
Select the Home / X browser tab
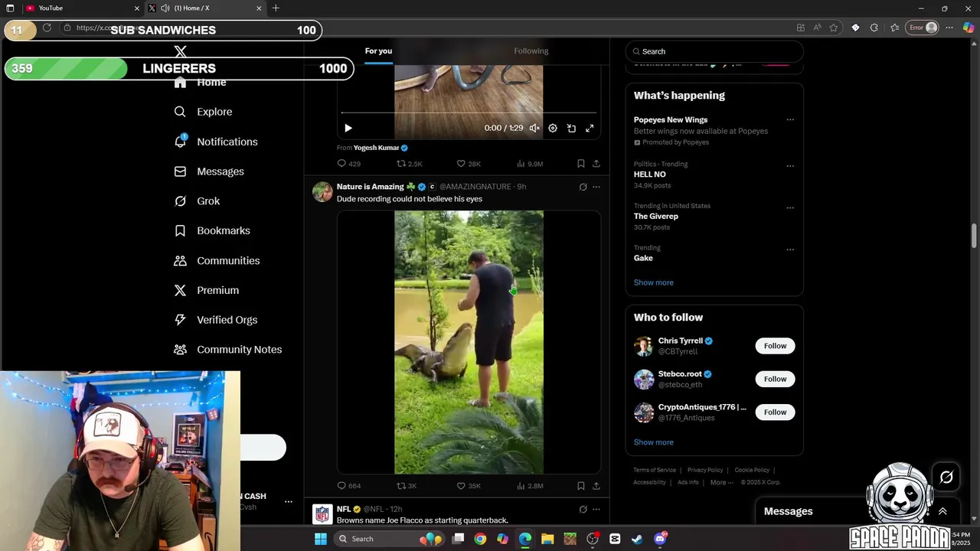pyautogui.click(x=205, y=8)
